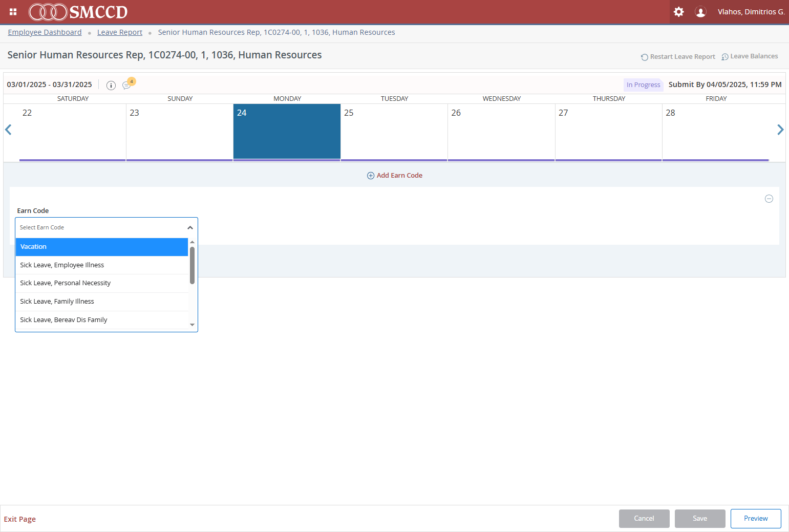Remove earn code row with minus icon
789x532 pixels.
tap(769, 199)
